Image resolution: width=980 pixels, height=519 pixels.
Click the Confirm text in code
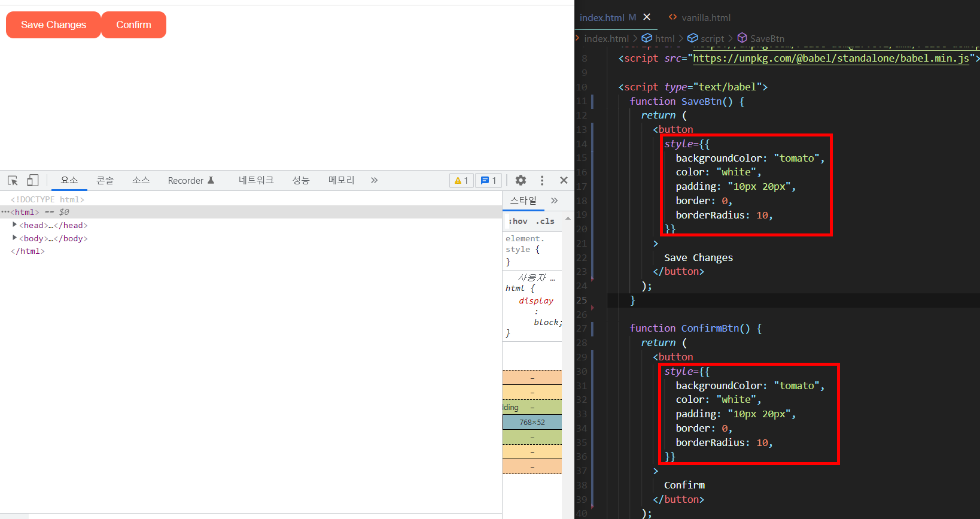684,485
